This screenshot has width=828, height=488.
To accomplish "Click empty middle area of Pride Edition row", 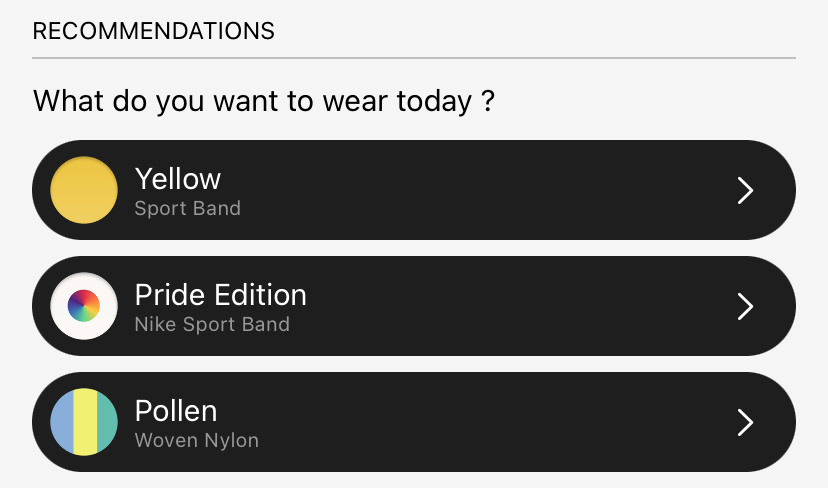I will 475,306.
